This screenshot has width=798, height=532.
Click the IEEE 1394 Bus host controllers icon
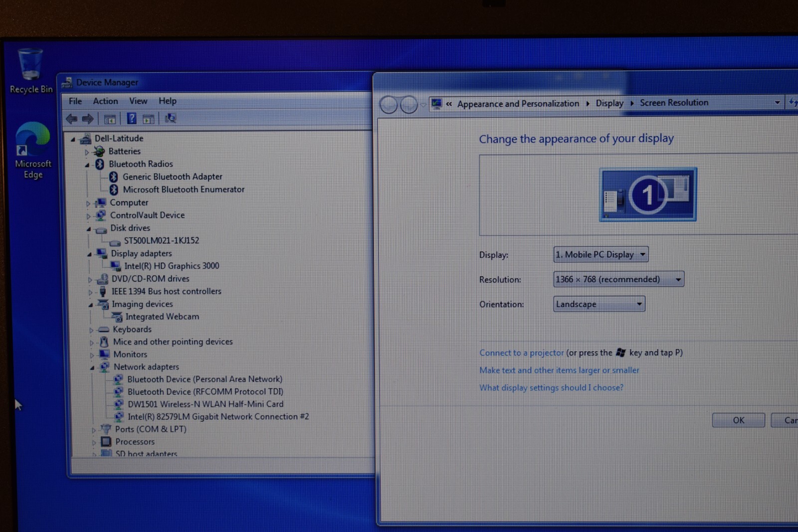click(103, 292)
